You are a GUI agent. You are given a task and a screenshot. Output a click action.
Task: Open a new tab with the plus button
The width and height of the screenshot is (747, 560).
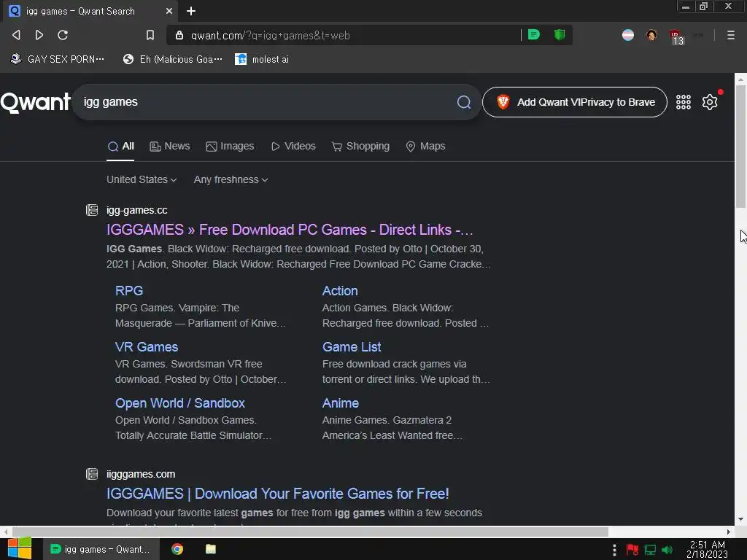(191, 11)
